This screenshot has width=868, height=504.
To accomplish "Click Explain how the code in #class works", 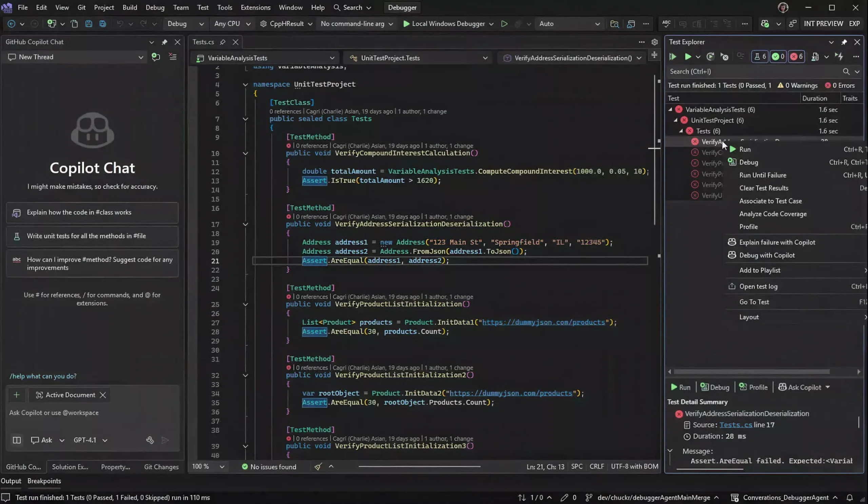I will [x=92, y=213].
